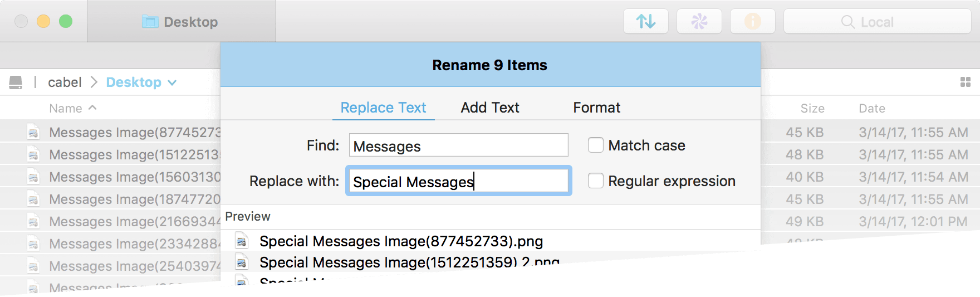Switch to the Add Text tab
Viewport: 980px width, 297px height.
tap(490, 108)
